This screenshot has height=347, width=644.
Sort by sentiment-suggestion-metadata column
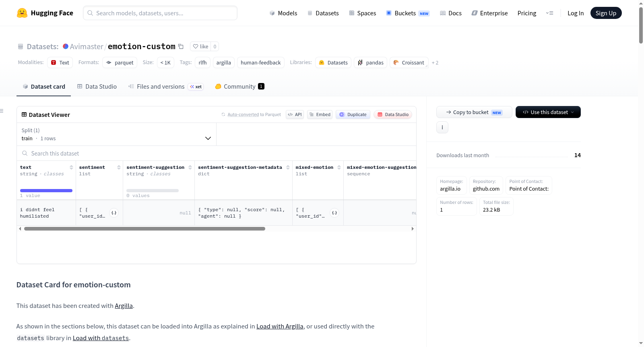click(288, 167)
